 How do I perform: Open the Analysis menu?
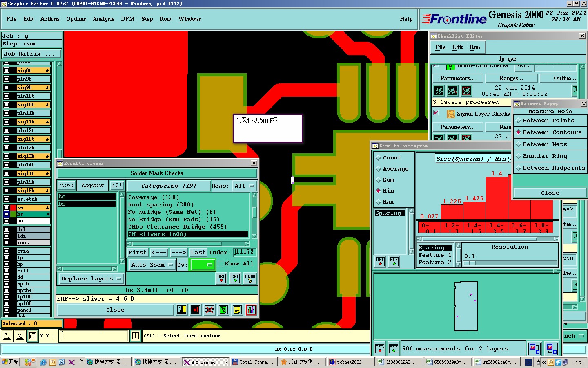pos(103,19)
